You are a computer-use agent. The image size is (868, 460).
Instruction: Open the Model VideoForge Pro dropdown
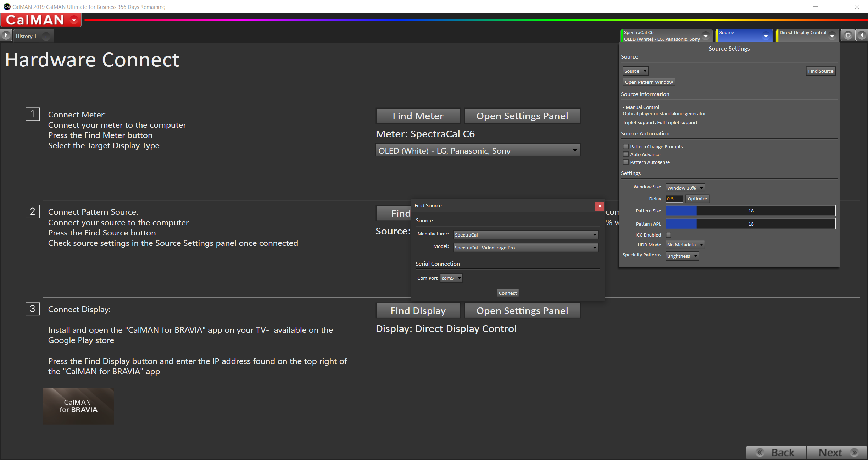[525, 248]
